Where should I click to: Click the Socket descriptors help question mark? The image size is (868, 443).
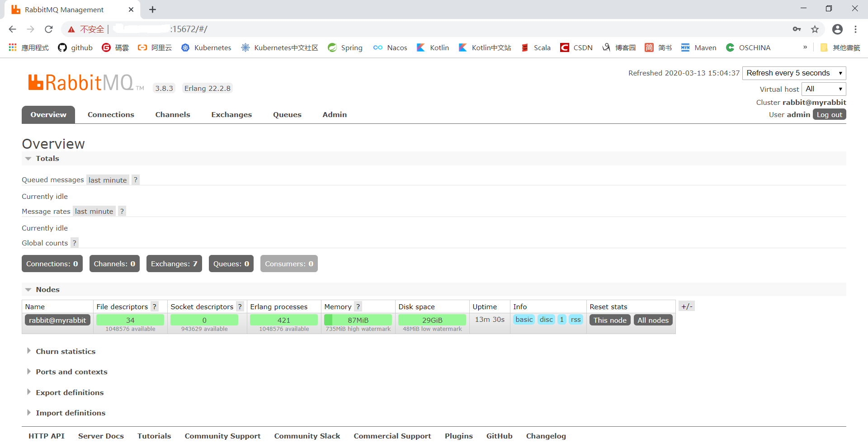click(x=240, y=306)
